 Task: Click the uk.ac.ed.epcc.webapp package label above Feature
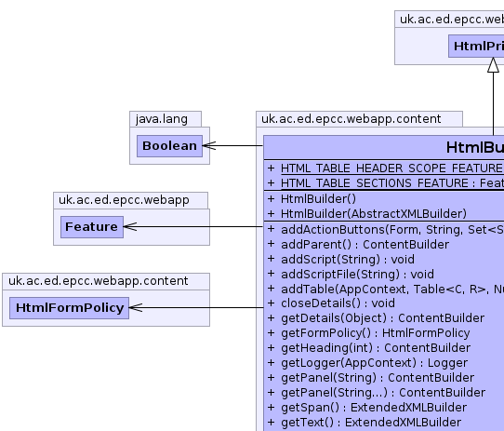[x=124, y=200]
